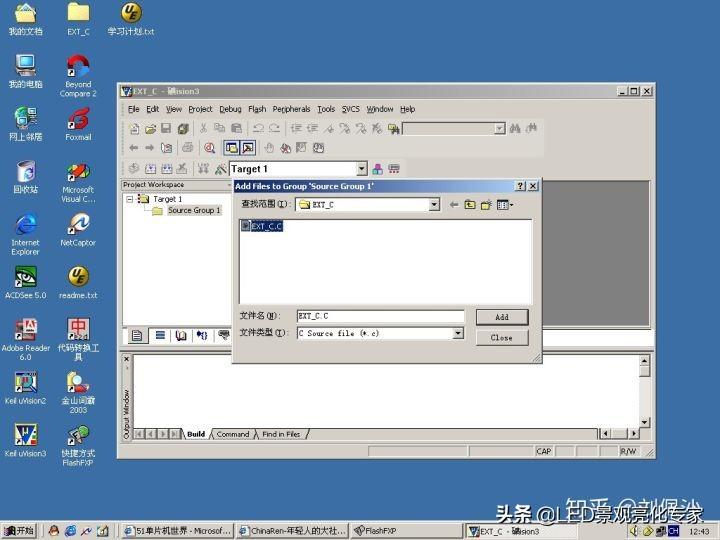Open the Peripherals menu

[x=291, y=109]
